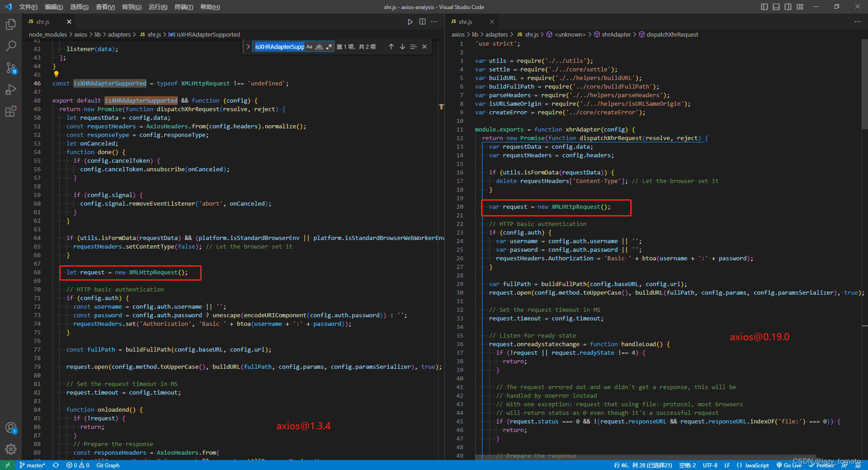Open Git Graph from status bar
The image size is (868, 470).
pos(108,465)
